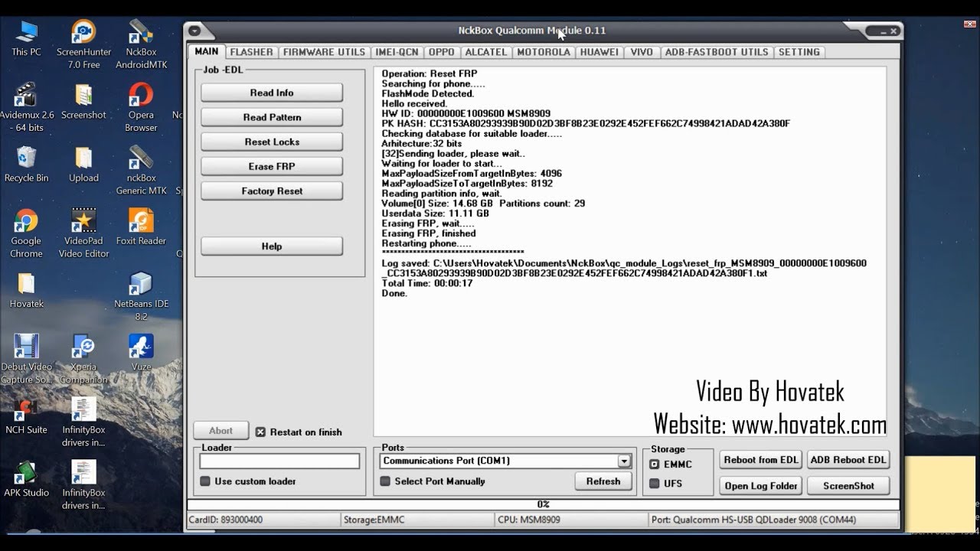
Task: Enable Use custom loader checkbox
Action: [x=205, y=481]
